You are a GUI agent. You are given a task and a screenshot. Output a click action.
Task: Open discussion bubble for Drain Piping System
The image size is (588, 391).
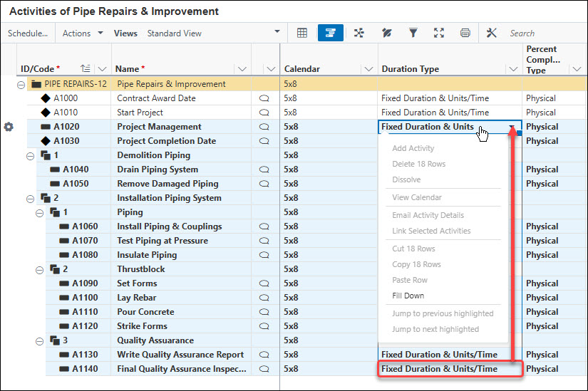click(264, 170)
